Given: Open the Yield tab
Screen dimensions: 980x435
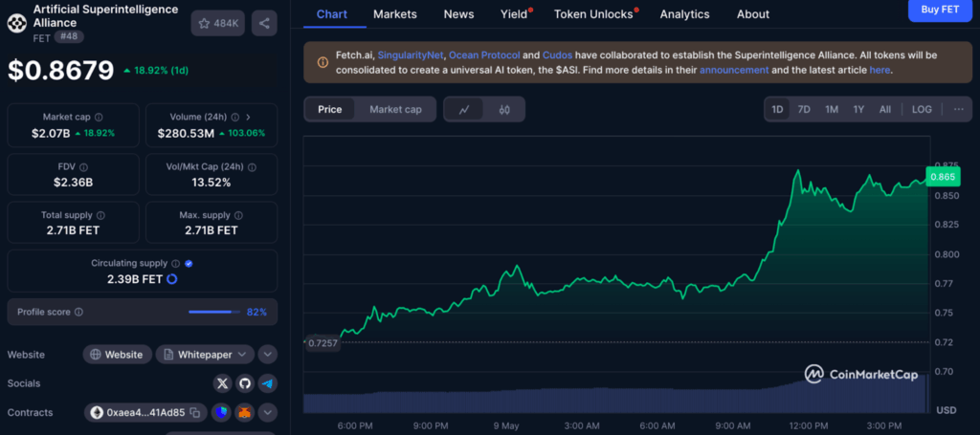Looking at the screenshot, I should (514, 13).
